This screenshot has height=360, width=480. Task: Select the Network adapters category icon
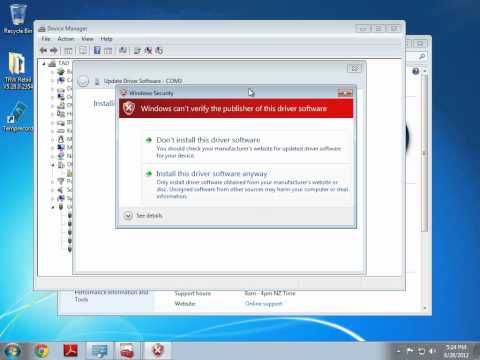(x=61, y=156)
